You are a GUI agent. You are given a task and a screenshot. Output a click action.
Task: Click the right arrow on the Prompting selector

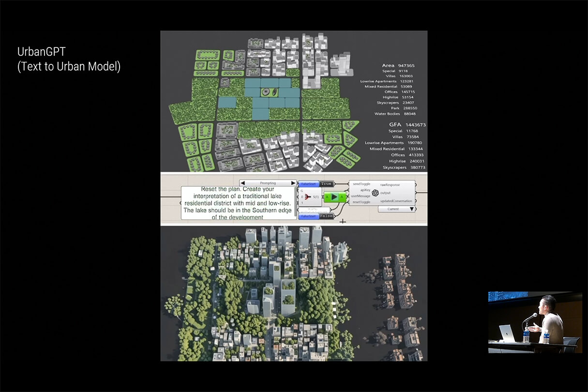293,183
